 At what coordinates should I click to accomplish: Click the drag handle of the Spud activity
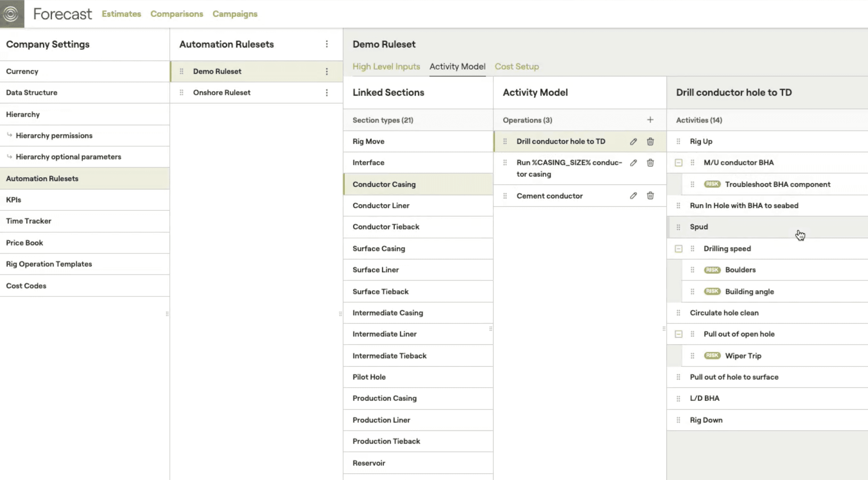pyautogui.click(x=678, y=227)
